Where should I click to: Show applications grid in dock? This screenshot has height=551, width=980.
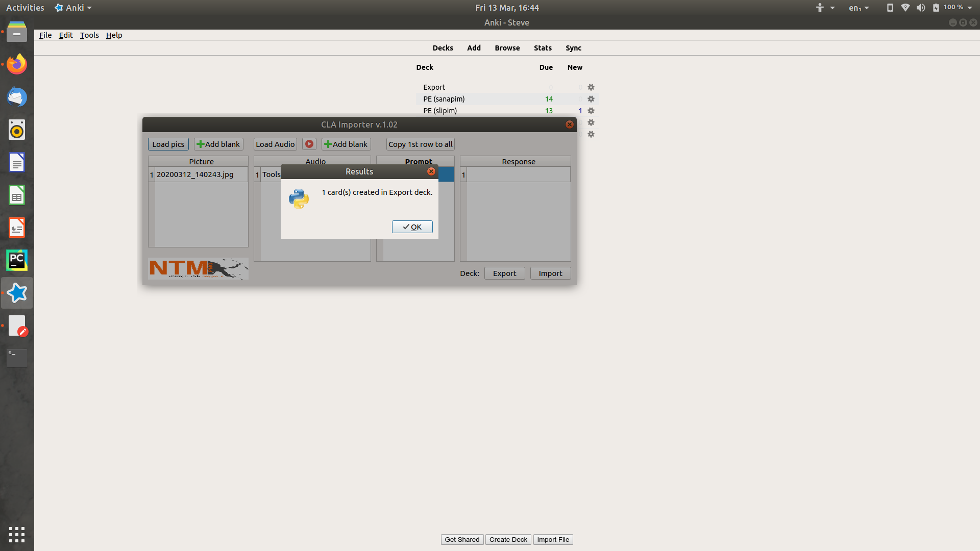(17, 534)
